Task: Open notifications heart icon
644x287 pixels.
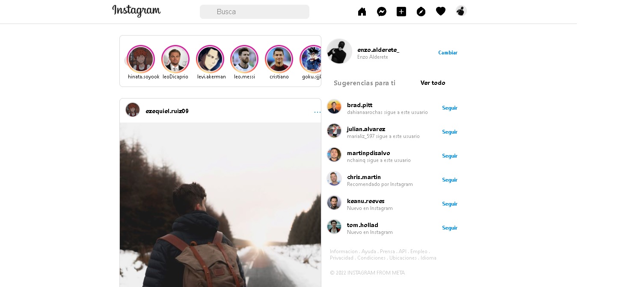Action: 441,12
